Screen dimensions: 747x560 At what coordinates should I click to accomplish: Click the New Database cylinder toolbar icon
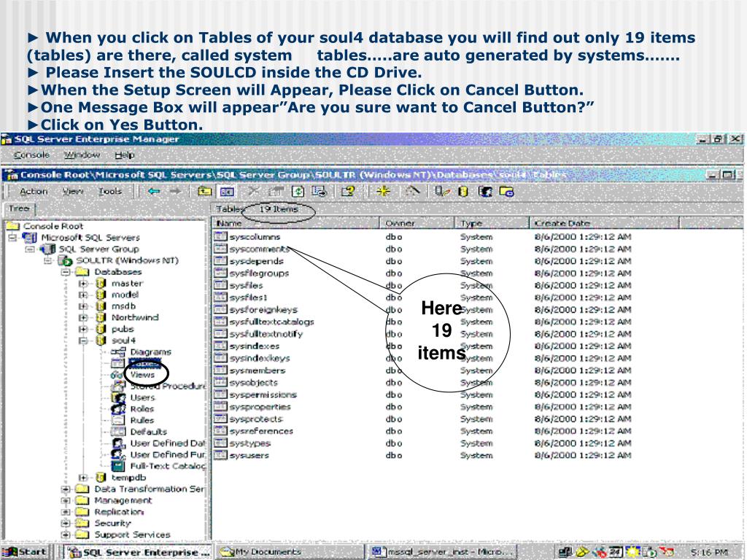[462, 192]
